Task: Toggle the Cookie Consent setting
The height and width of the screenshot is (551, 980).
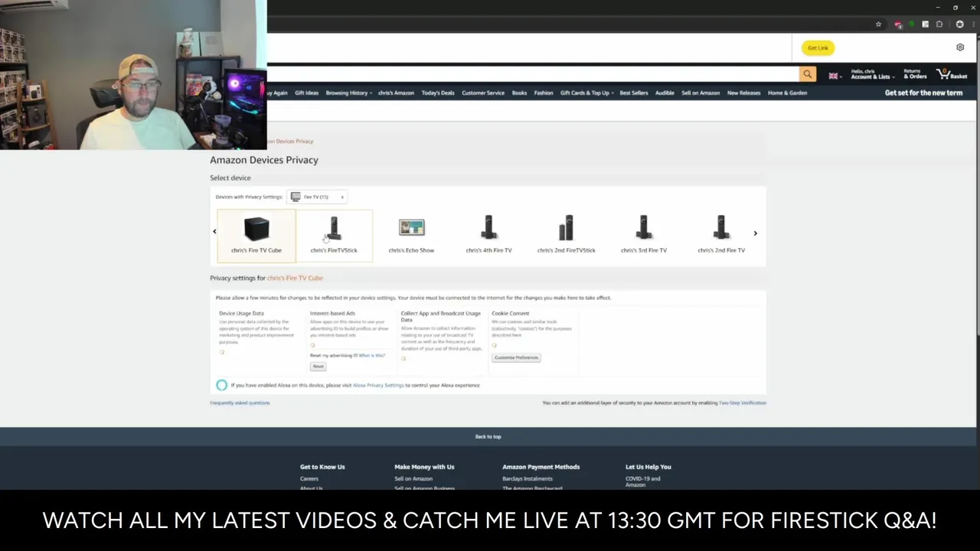Action: [x=494, y=345]
